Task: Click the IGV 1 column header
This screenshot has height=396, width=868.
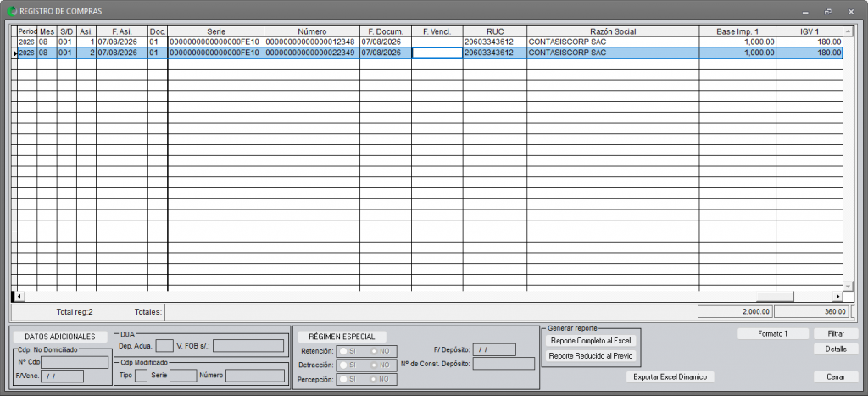Action: pos(810,31)
